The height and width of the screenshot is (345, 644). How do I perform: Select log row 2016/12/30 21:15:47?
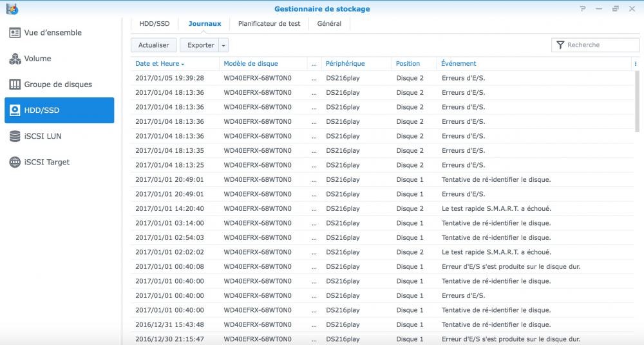pyautogui.click(x=382, y=339)
